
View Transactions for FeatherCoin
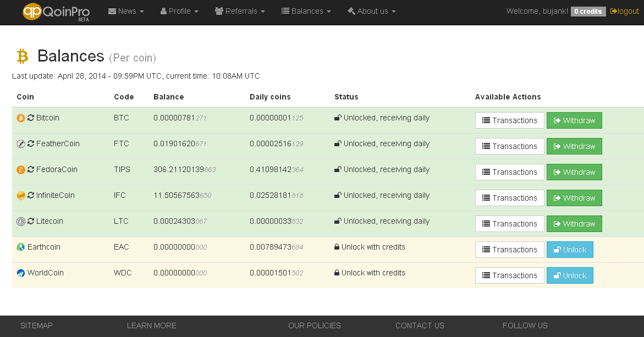coord(510,147)
